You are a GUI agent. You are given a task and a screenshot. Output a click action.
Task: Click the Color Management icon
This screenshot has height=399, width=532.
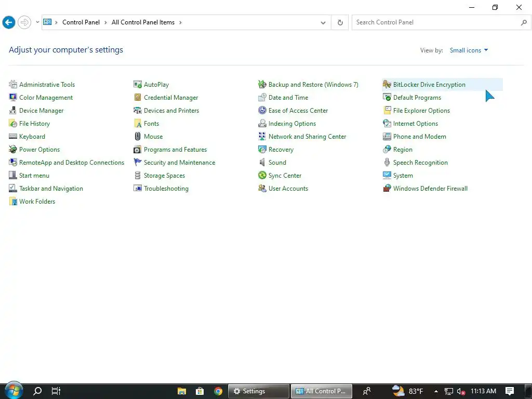point(13,97)
